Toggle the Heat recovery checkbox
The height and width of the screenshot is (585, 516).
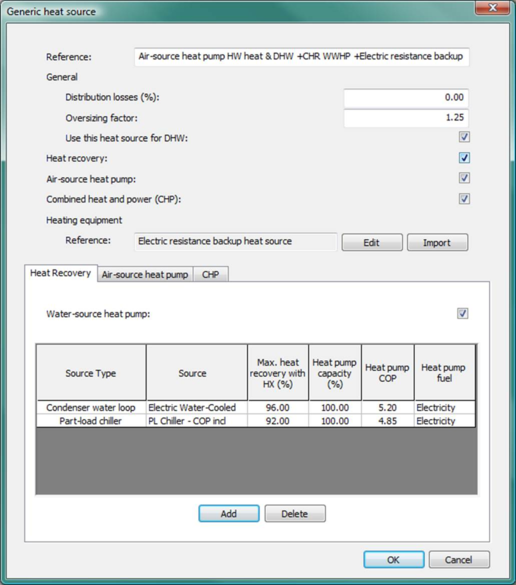coord(464,158)
